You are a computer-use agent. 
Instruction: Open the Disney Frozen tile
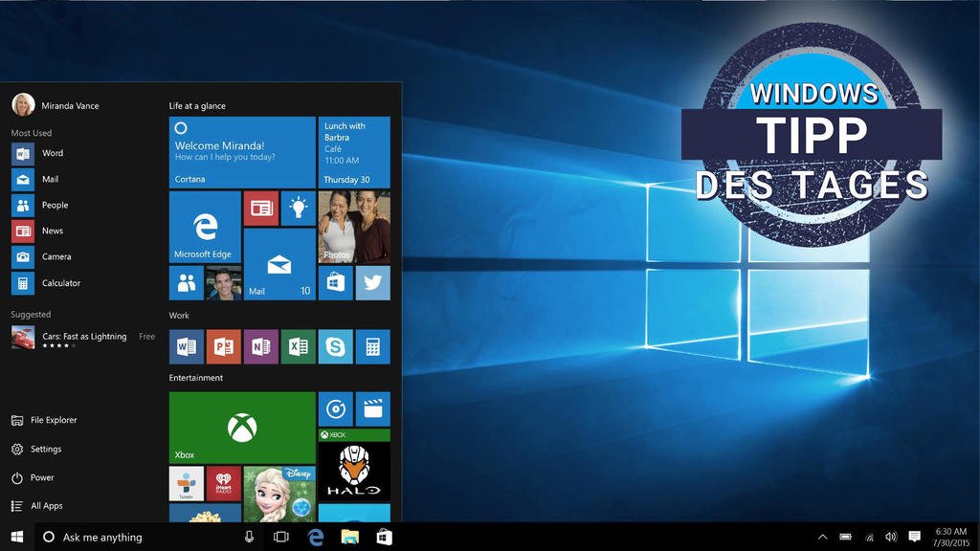pyautogui.click(x=279, y=495)
